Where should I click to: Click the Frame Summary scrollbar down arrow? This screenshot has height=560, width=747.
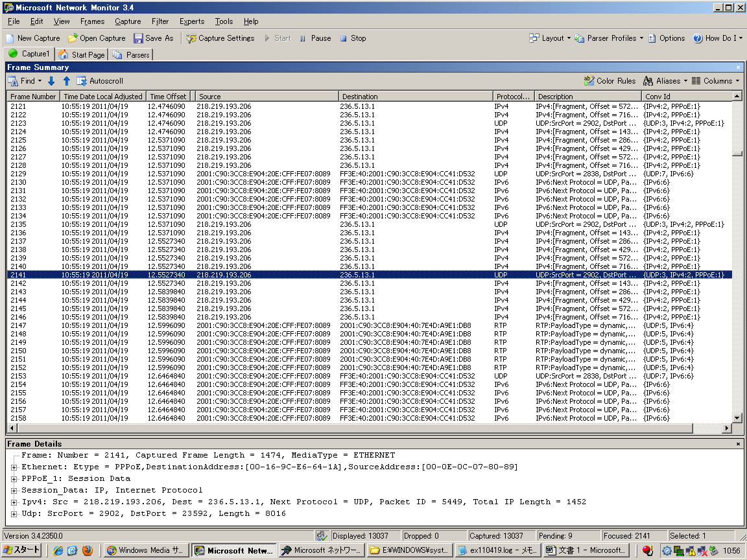[x=737, y=418]
